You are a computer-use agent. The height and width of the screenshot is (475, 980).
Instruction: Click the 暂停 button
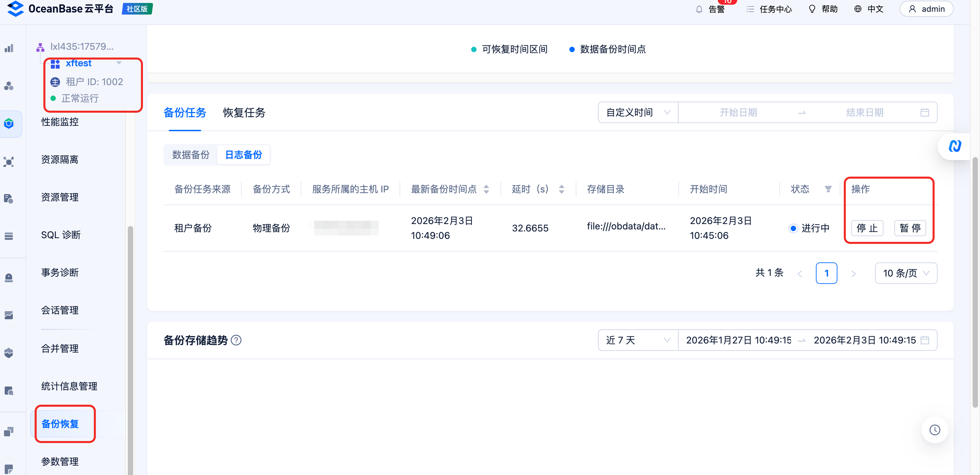point(910,228)
